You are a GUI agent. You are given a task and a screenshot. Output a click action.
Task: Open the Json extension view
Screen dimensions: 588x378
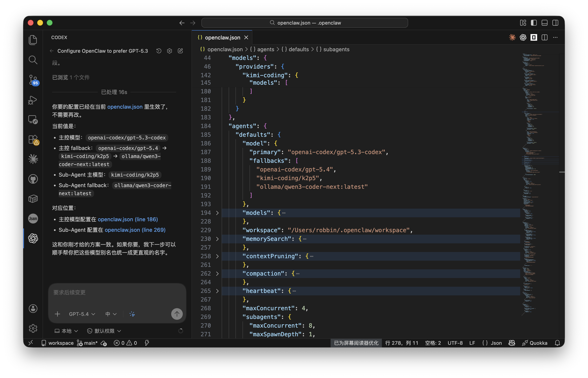tap(33, 219)
